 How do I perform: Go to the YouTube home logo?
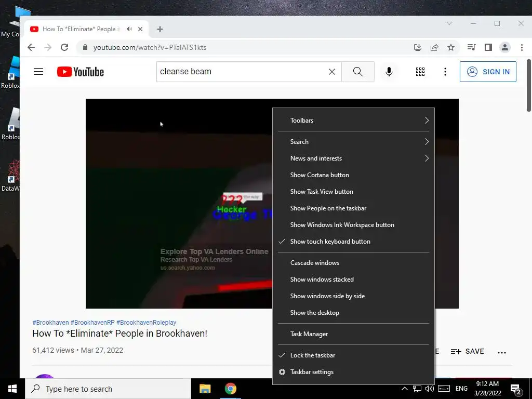coord(81,72)
